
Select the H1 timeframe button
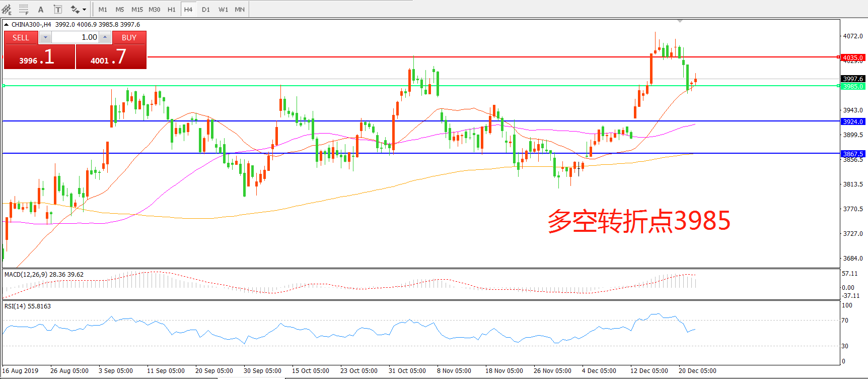[x=171, y=9]
